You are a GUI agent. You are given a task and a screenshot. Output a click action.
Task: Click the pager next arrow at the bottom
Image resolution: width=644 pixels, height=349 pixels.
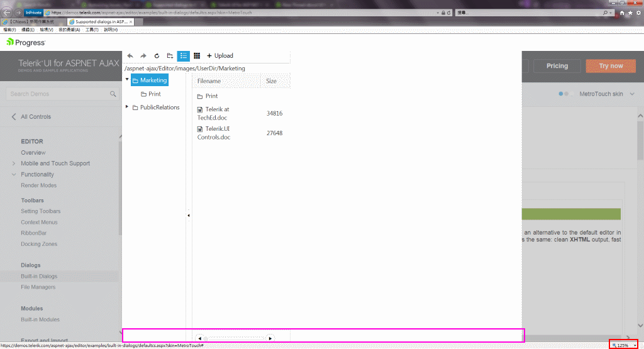[270, 338]
